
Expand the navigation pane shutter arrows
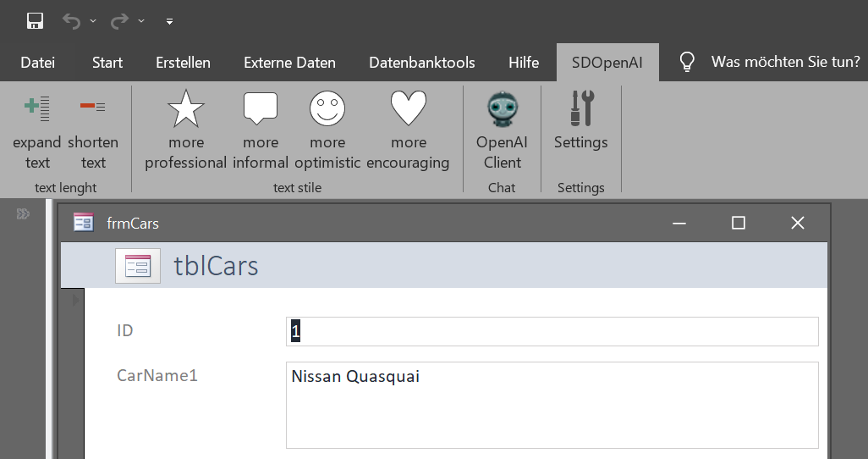point(23,214)
